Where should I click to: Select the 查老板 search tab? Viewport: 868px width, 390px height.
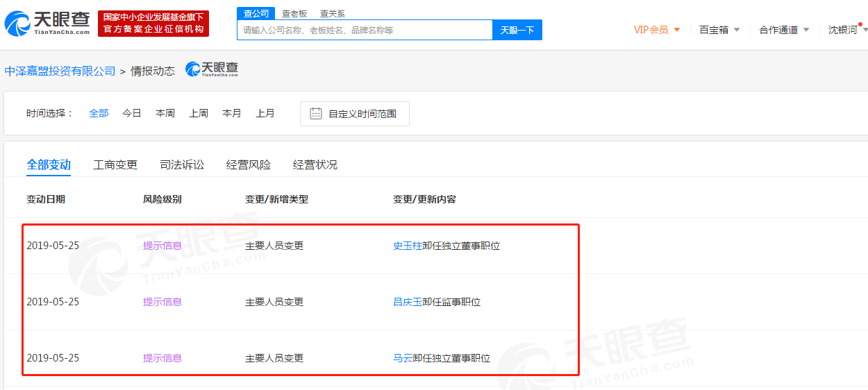294,13
